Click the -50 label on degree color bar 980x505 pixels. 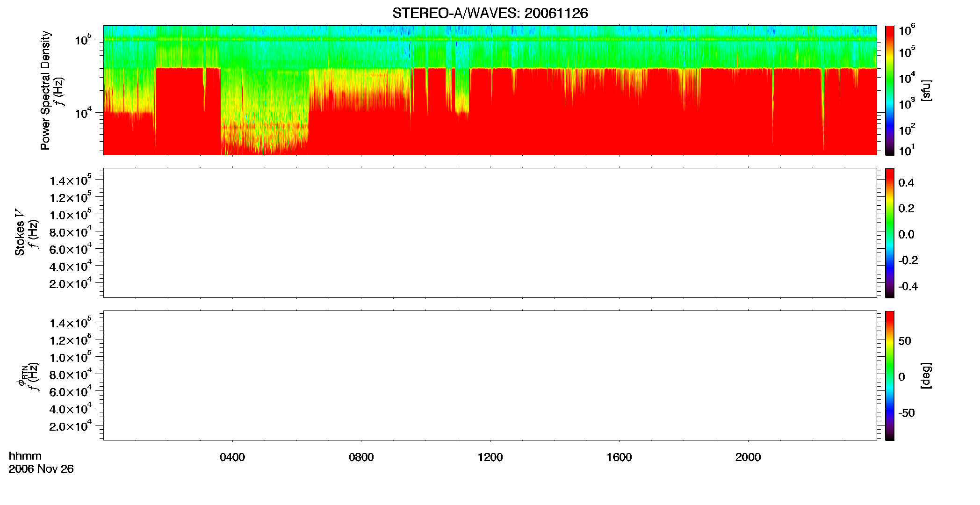(906, 413)
